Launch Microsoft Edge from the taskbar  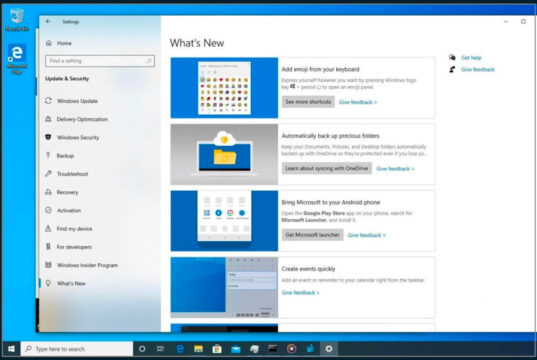pyautogui.click(x=180, y=349)
